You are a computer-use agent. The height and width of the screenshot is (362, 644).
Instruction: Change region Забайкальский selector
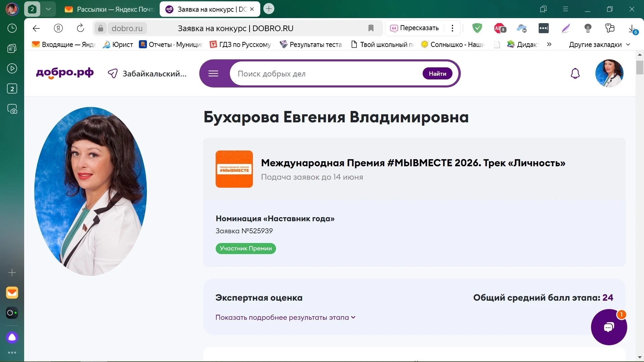(x=147, y=74)
